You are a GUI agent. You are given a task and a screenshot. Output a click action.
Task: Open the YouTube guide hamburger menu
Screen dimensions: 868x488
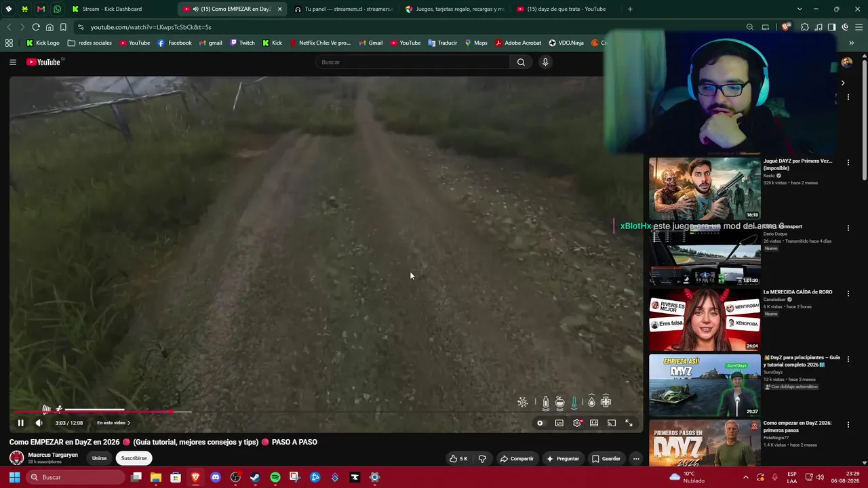pyautogui.click(x=13, y=62)
